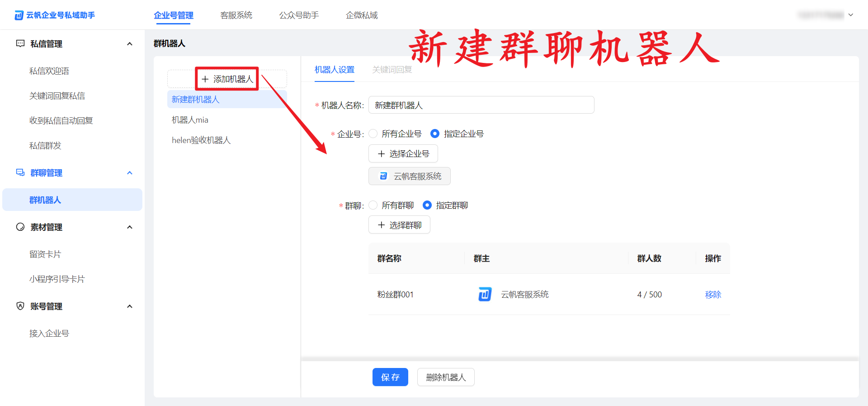868x406 pixels.
Task: Open 群机器人 sidebar item
Action: (x=72, y=200)
